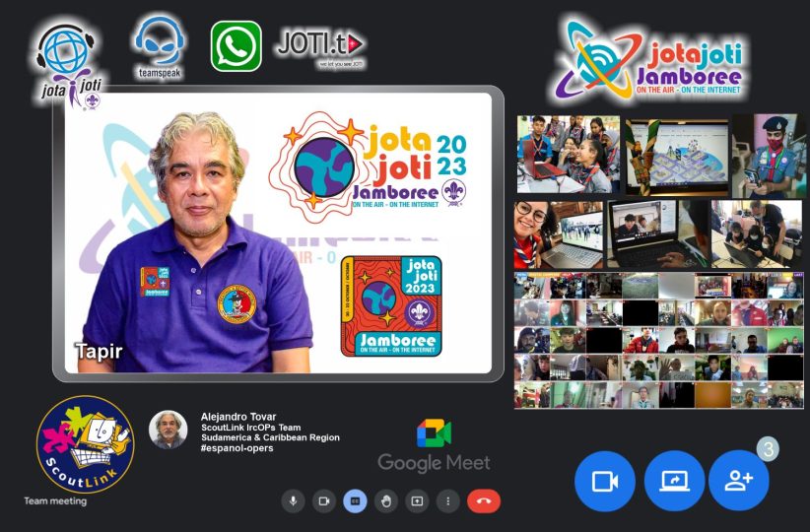Click the large blue screen share button
Viewport: 810px width, 532px height.
tap(674, 481)
